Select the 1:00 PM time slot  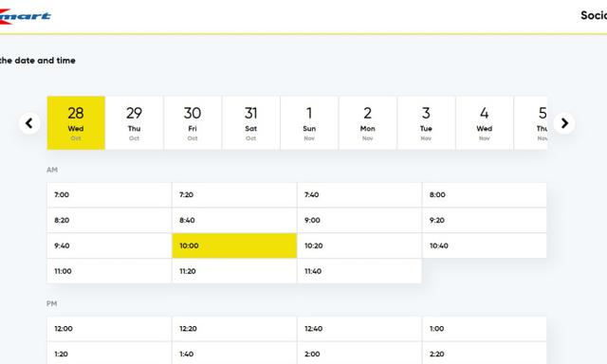pos(485,329)
